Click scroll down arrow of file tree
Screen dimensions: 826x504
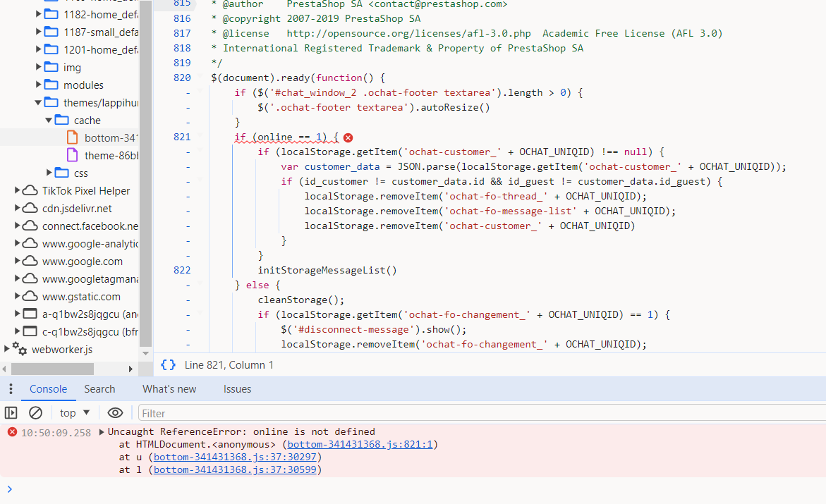point(146,353)
